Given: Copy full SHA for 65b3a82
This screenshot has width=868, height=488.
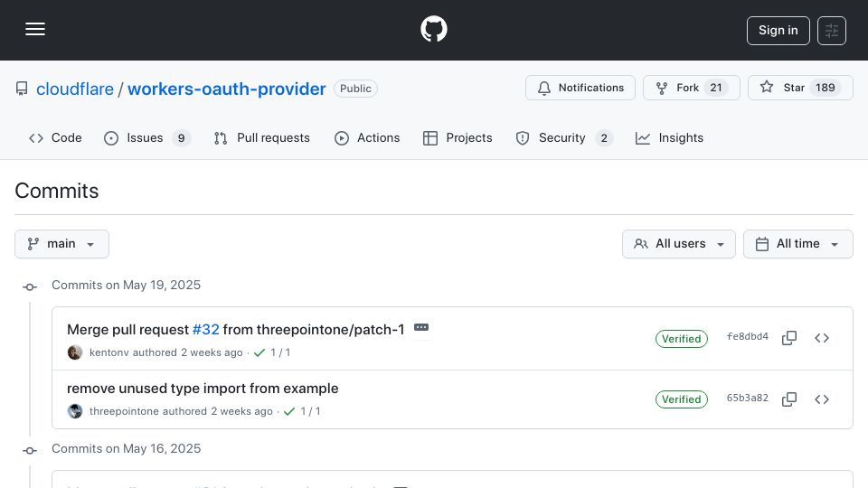Looking at the screenshot, I should pos(789,399).
